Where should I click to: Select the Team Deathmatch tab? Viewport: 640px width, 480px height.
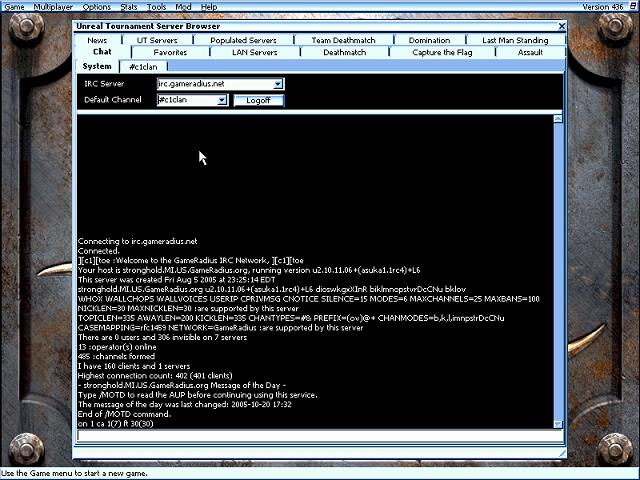tap(343, 40)
